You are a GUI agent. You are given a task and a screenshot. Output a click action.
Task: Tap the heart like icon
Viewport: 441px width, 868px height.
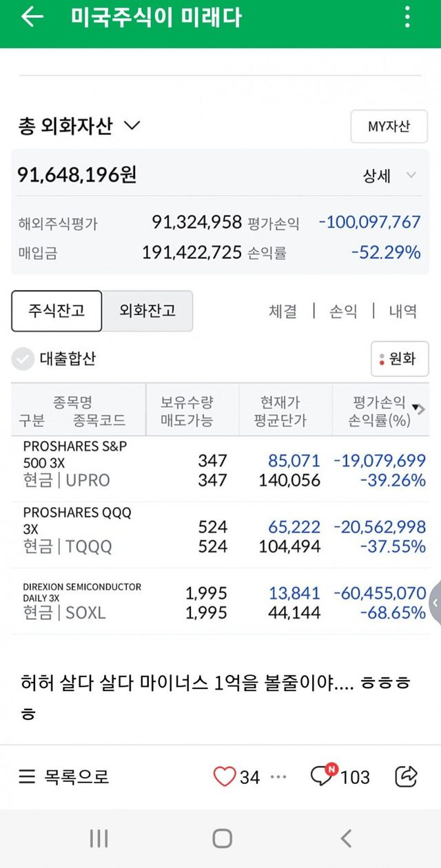[224, 776]
